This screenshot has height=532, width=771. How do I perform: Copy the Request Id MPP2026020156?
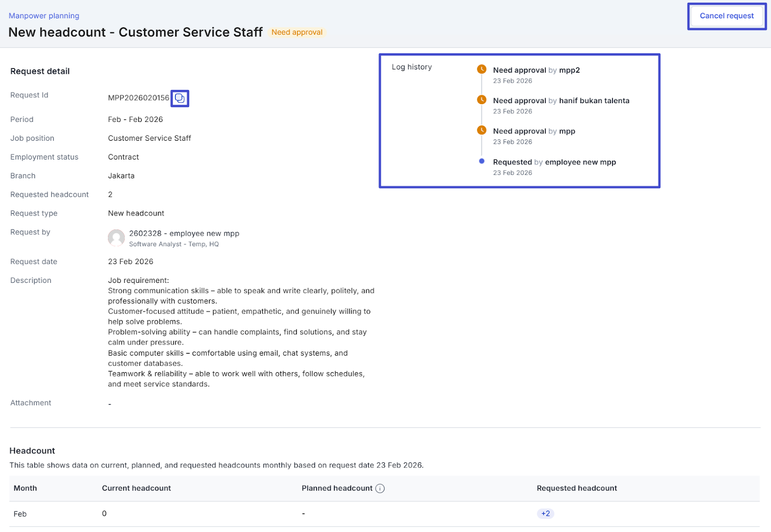[180, 98]
